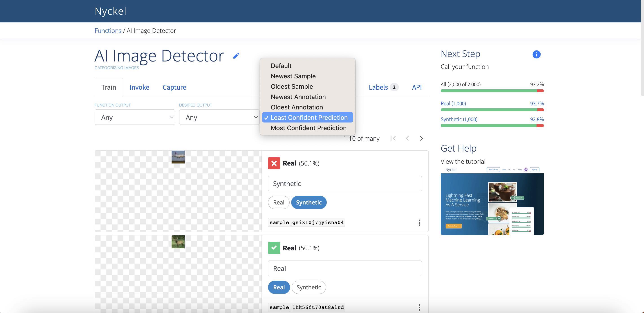Click the Synthetic accuracy progress bar

(x=492, y=125)
